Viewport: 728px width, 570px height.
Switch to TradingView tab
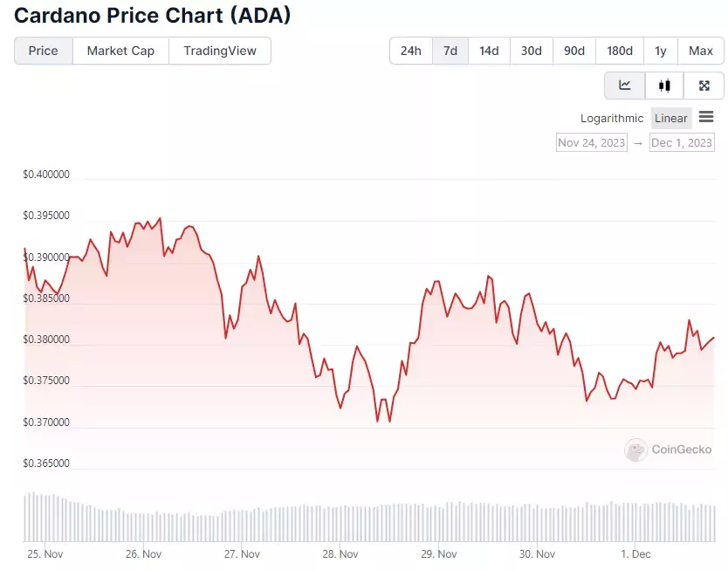(x=220, y=51)
